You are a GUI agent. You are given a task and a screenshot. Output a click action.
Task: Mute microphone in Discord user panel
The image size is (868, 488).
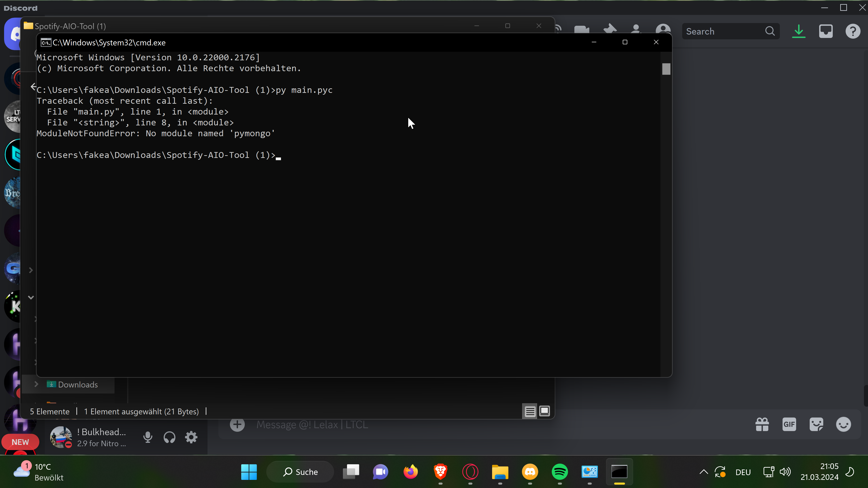[x=148, y=437]
